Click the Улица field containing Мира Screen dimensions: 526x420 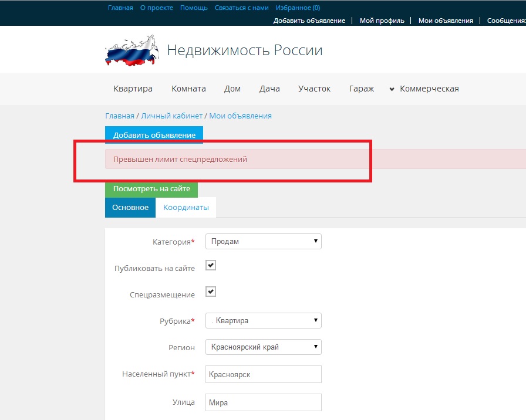click(x=264, y=402)
